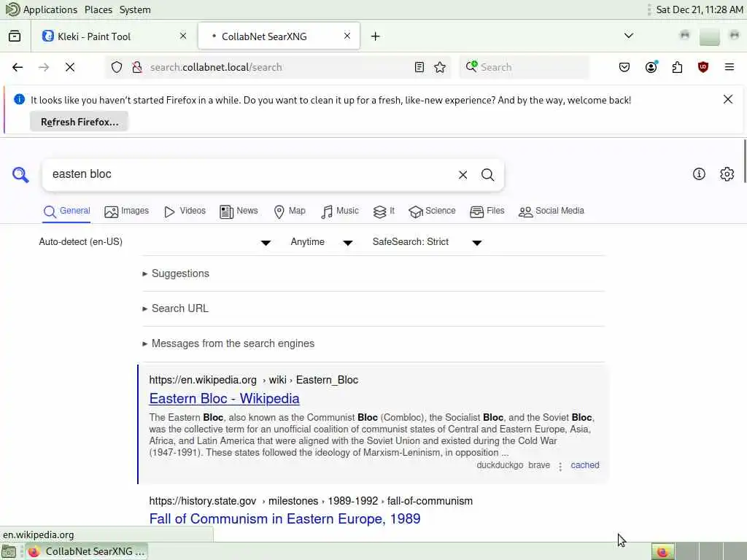Expand the Search URL section

(175, 308)
